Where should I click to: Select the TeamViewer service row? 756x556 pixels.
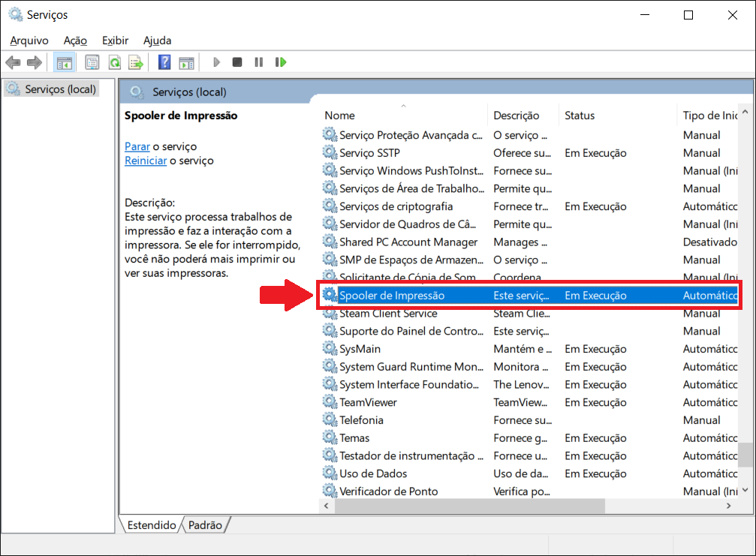click(368, 402)
